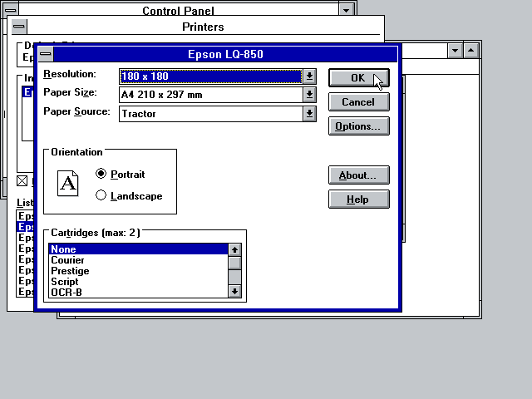532x399 pixels.
Task: Select Portrait orientation
Action: pyautogui.click(x=101, y=175)
